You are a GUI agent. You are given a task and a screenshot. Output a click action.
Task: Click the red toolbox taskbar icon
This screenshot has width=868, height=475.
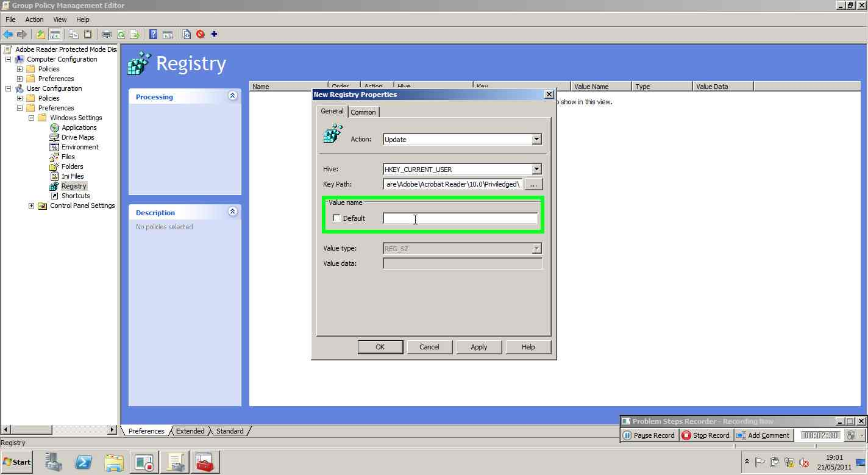204,462
